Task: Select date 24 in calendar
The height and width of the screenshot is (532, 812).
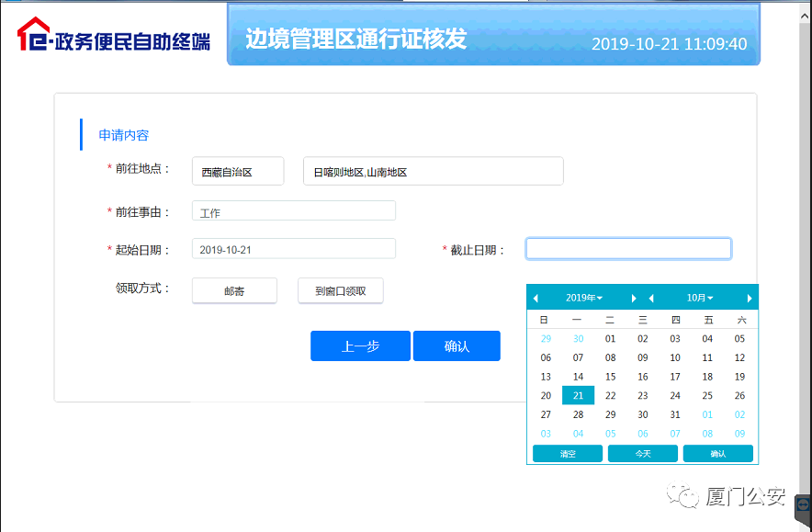Action: click(x=675, y=396)
